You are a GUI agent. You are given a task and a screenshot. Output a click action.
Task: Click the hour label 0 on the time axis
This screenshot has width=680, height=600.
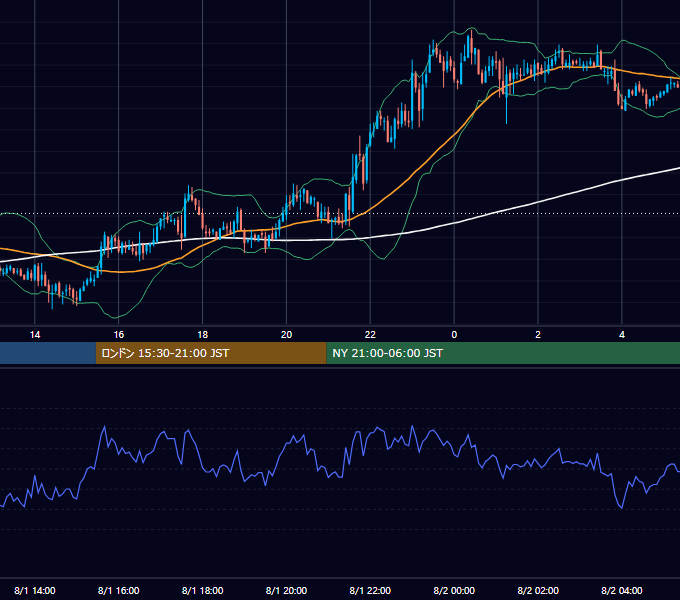454,335
